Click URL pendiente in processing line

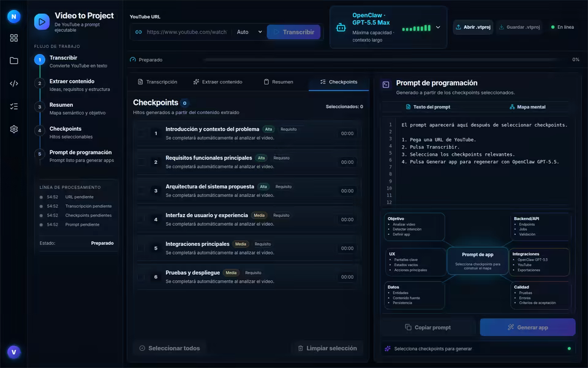tap(80, 197)
